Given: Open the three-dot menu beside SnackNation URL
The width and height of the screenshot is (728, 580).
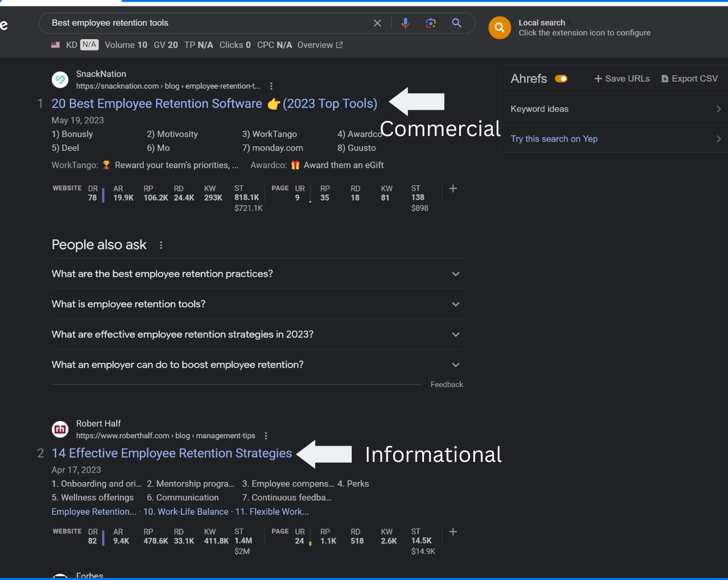Looking at the screenshot, I should click(272, 86).
